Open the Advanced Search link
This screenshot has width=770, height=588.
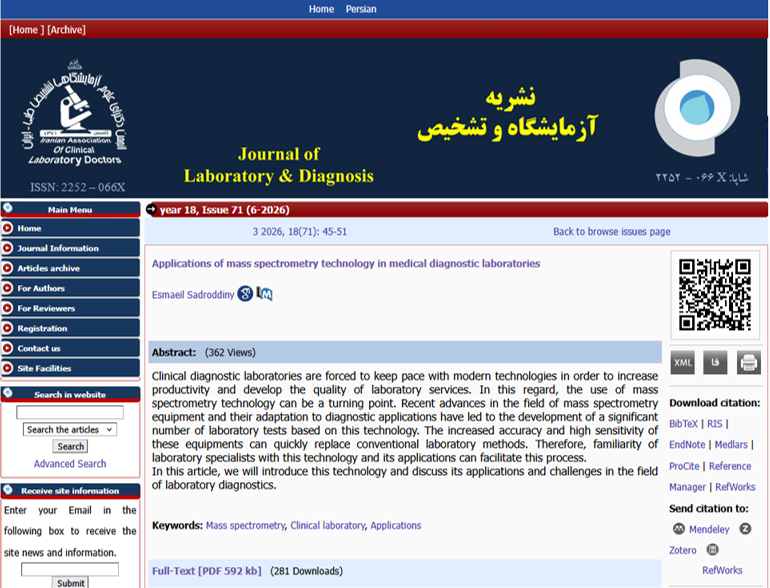(x=70, y=463)
